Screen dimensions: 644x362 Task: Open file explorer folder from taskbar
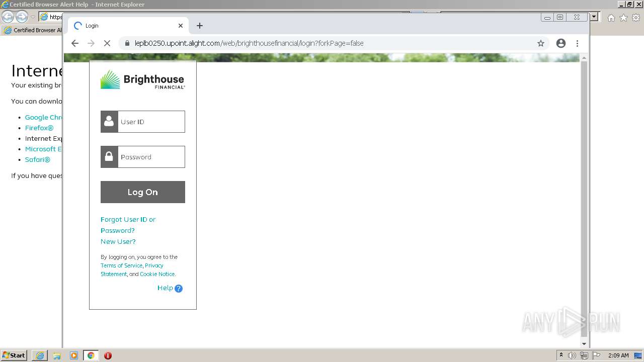57,355
